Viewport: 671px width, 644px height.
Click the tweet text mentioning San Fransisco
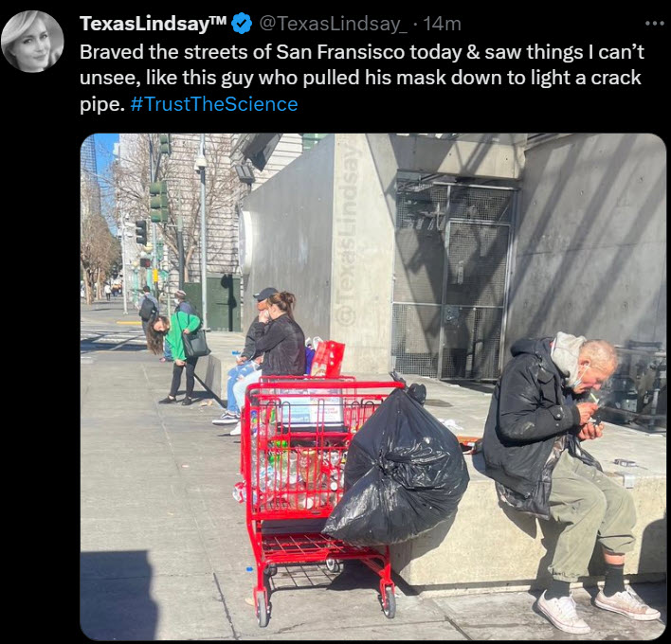pyautogui.click(x=362, y=79)
